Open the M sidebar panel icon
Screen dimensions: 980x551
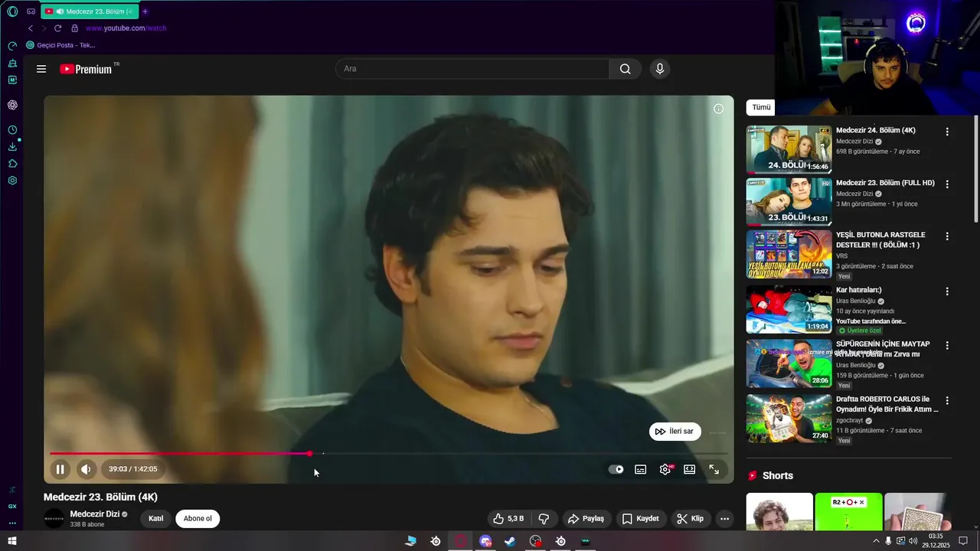pos(12,80)
